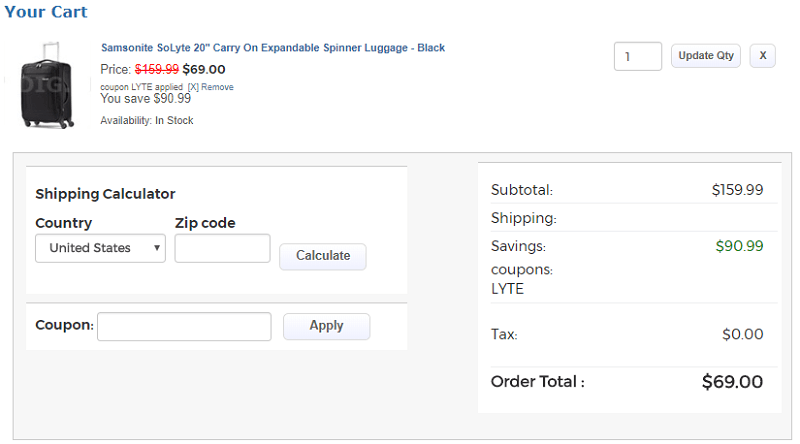Click the dropdown arrow of the Country selector
This screenshot has width=800, height=444.
[157, 248]
